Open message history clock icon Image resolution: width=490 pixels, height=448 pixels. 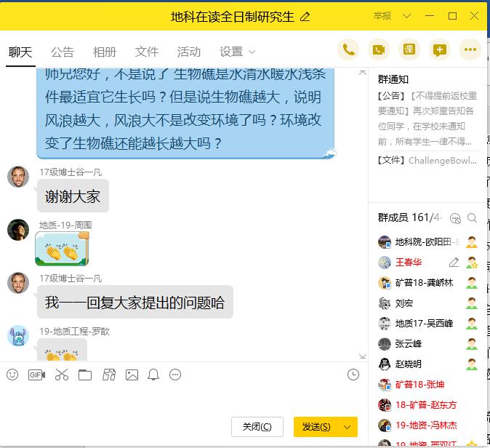(353, 375)
